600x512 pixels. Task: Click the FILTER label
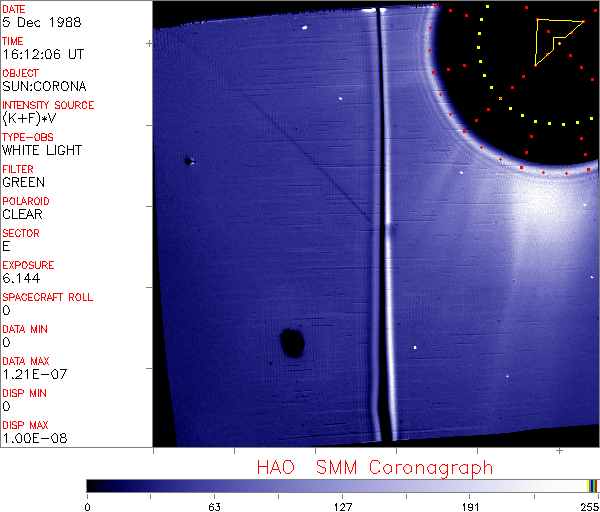point(18,169)
